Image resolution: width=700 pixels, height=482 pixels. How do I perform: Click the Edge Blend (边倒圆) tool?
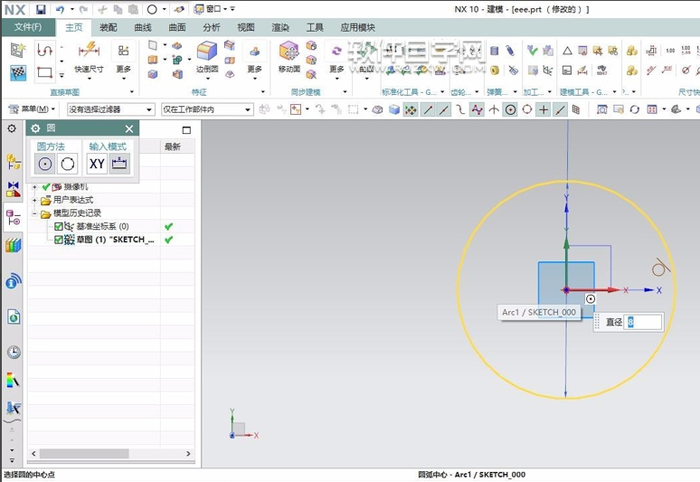click(207, 51)
